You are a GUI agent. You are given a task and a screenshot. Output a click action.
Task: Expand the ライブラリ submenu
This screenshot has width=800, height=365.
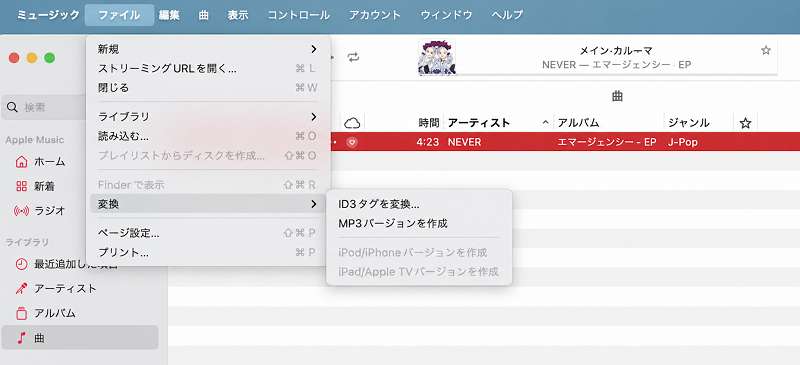[208, 117]
